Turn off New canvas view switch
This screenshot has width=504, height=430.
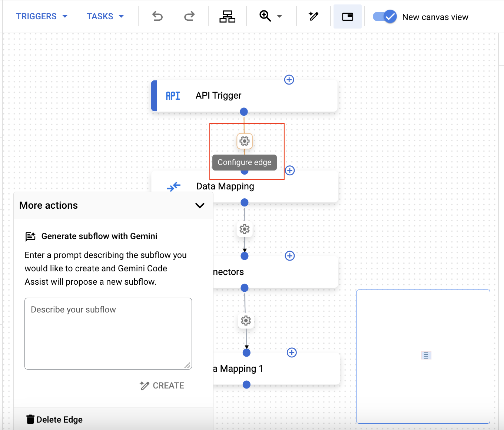[385, 17]
